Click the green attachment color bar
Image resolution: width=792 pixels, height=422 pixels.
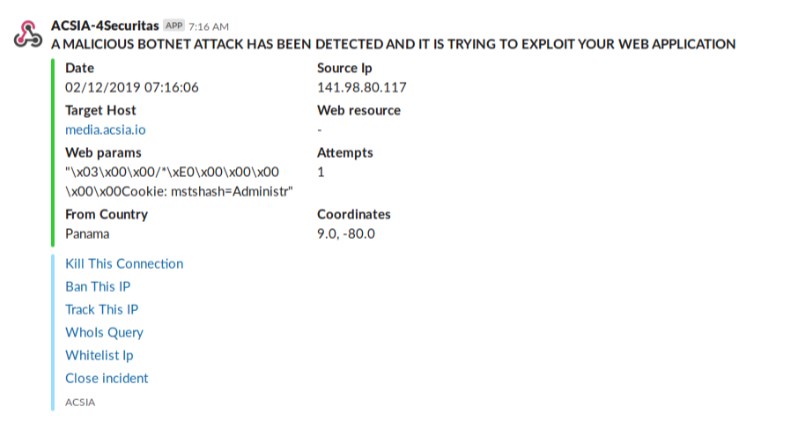(x=53, y=153)
